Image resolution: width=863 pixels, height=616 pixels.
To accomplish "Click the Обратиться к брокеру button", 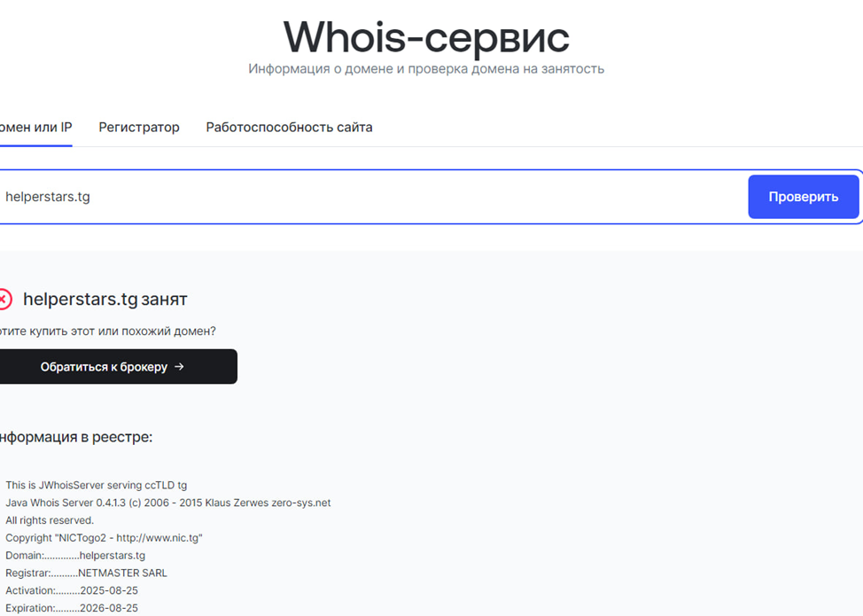I will pyautogui.click(x=111, y=366).
